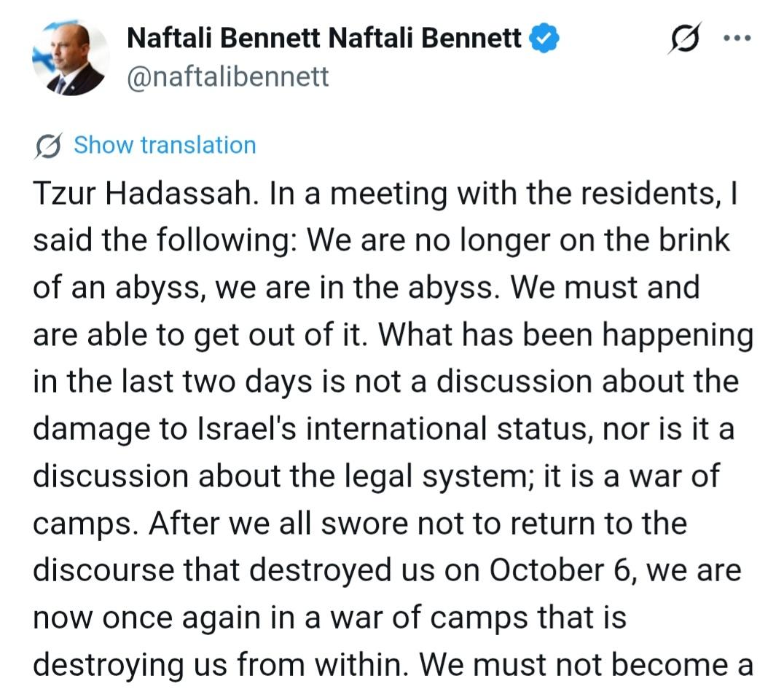Viewport: 784px width, 697px height.
Task: Click the Show translation link
Action: (165, 145)
